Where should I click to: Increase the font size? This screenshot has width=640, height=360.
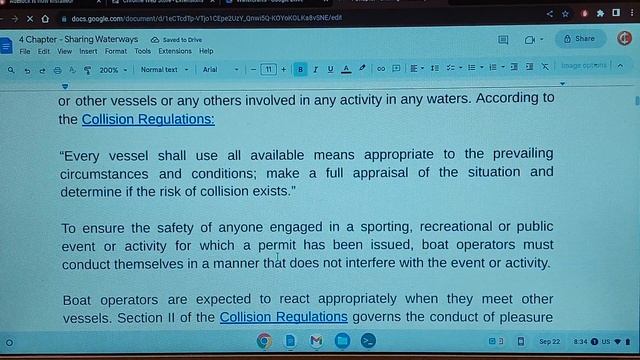284,69
